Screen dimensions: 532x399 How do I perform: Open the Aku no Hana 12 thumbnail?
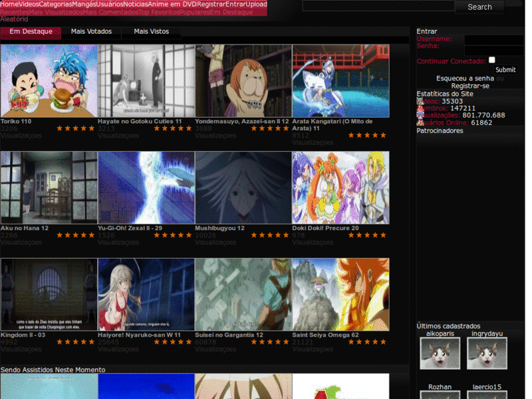coord(49,188)
